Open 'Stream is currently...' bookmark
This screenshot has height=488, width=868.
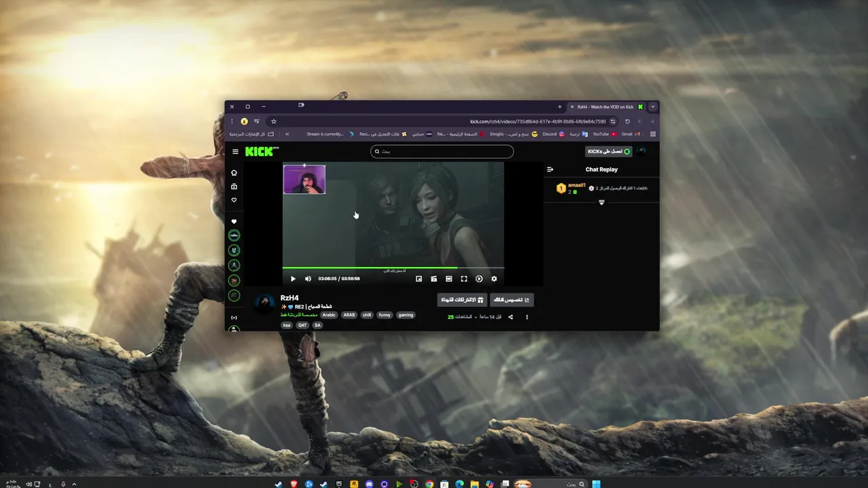(330, 134)
